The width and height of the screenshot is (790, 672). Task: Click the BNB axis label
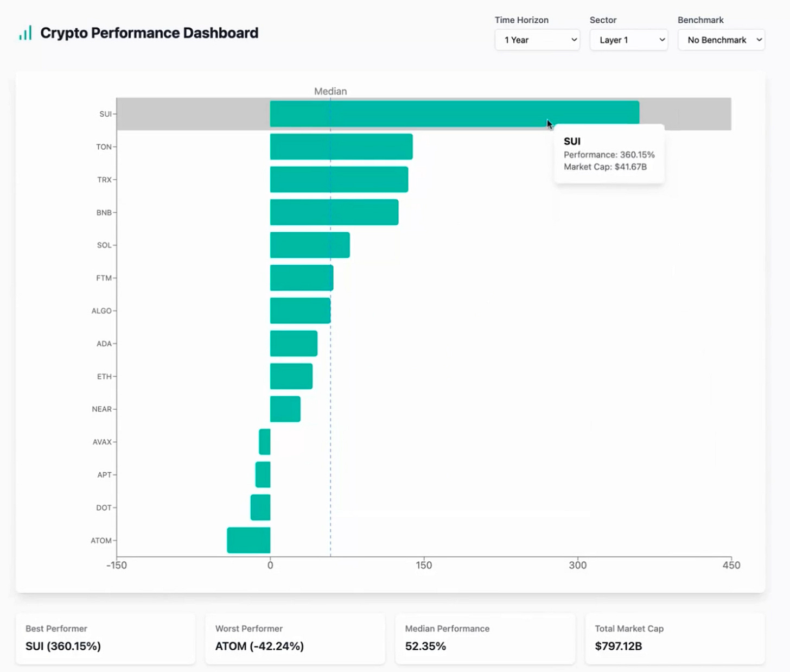click(x=104, y=212)
